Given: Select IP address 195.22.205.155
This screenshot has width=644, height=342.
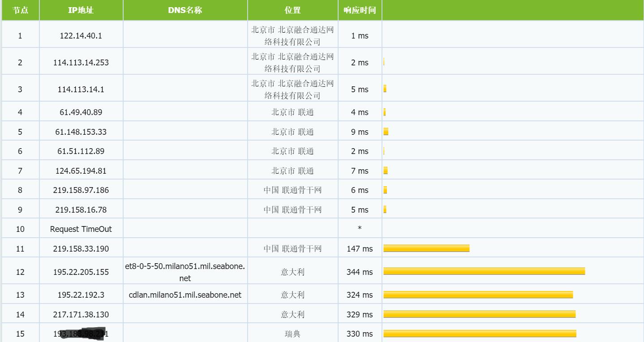Looking at the screenshot, I should click(x=81, y=272).
